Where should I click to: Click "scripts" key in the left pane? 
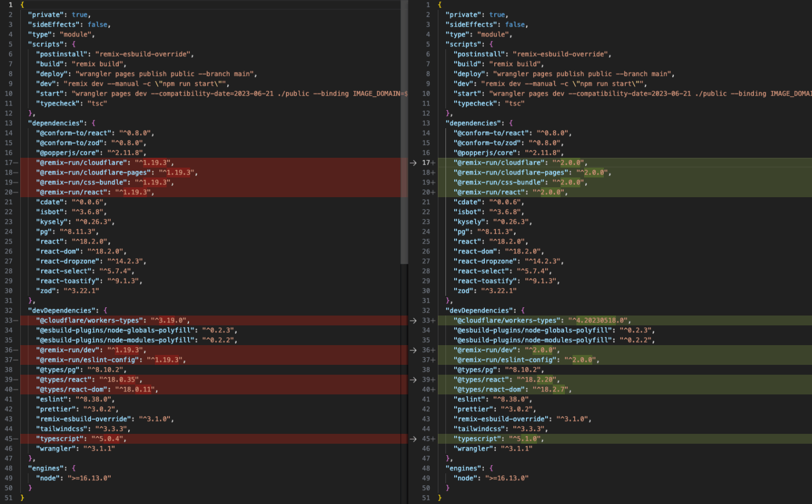coord(46,45)
